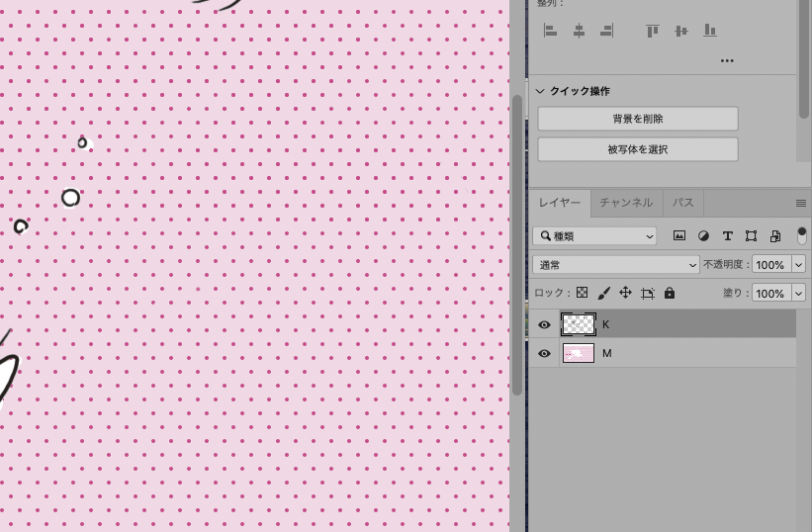Viewport: 812px width, 532px height.
Task: Click the lock all attributes padlock icon
Action: [670, 294]
